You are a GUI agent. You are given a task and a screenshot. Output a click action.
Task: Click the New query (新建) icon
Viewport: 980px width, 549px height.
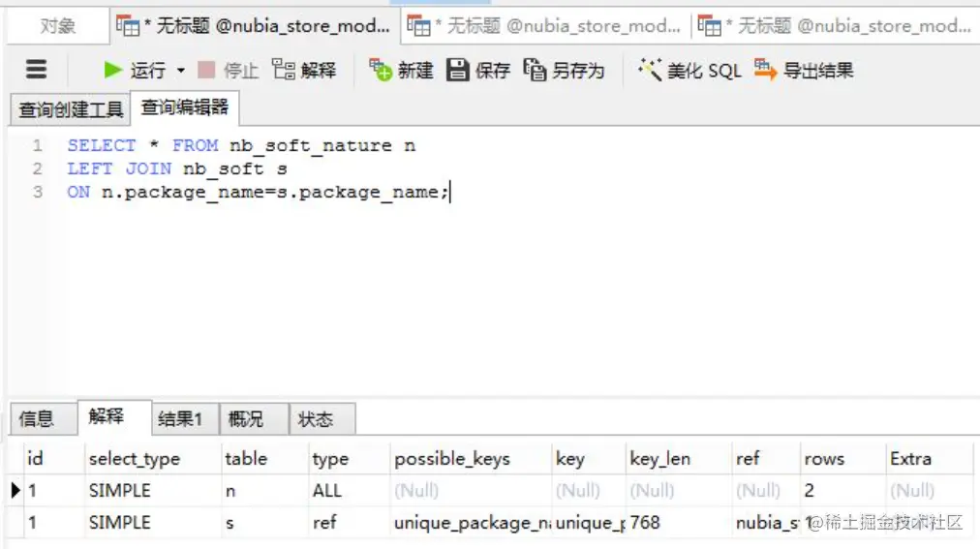[380, 70]
